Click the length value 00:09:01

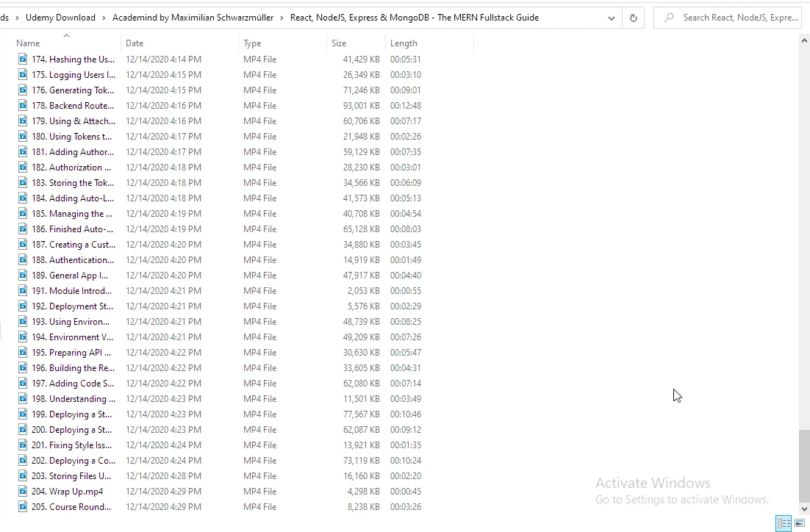click(406, 90)
